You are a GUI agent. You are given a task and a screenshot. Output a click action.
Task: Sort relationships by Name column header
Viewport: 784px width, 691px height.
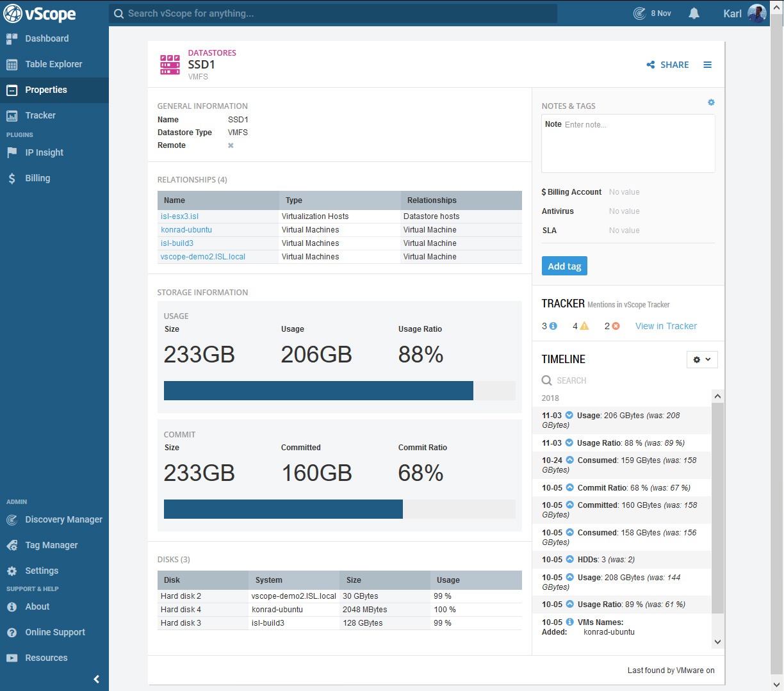[x=218, y=200]
